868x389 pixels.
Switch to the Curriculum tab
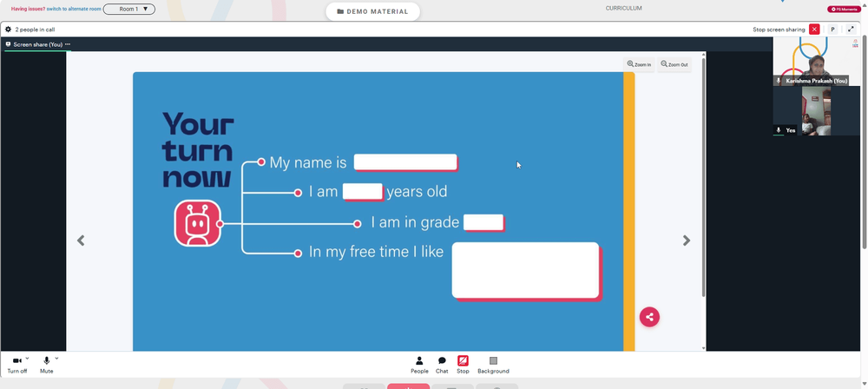623,9
